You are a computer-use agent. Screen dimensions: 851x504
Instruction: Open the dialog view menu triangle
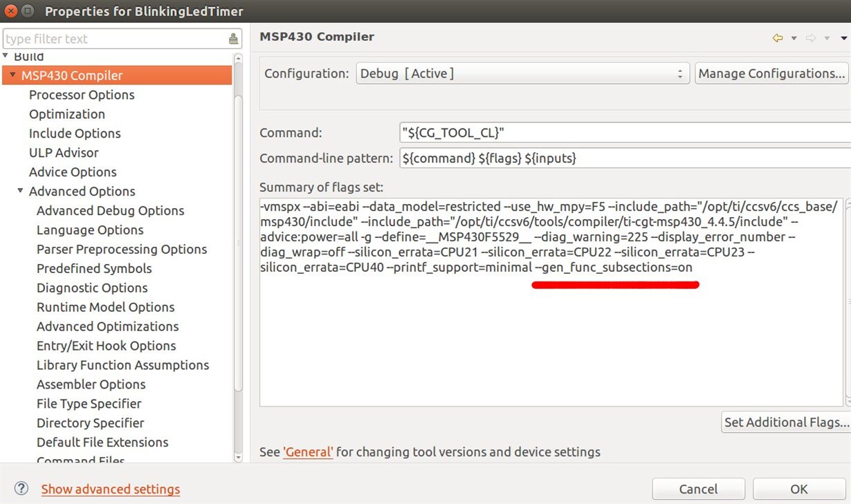[844, 38]
